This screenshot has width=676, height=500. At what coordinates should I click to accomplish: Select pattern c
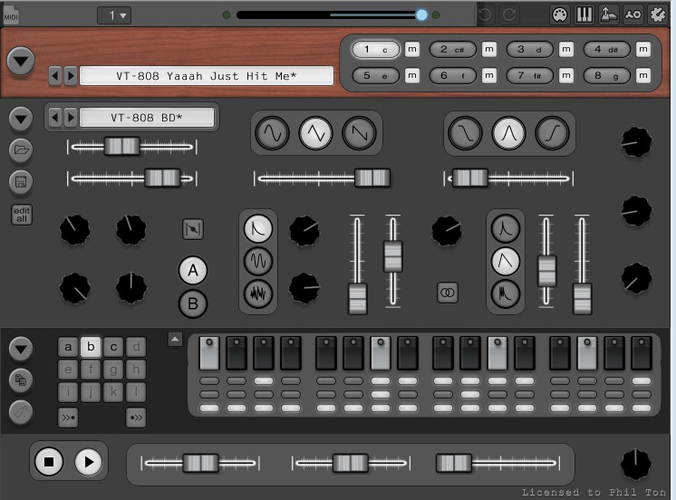click(113, 347)
